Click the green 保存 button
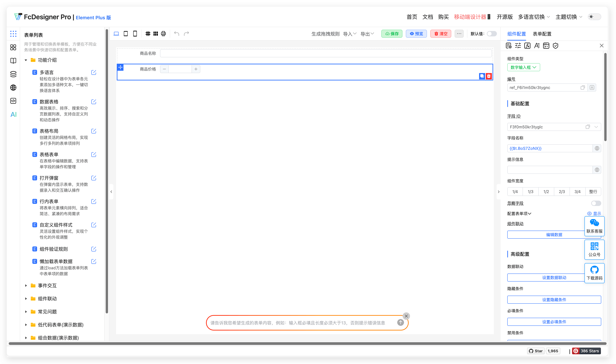 coord(392,34)
